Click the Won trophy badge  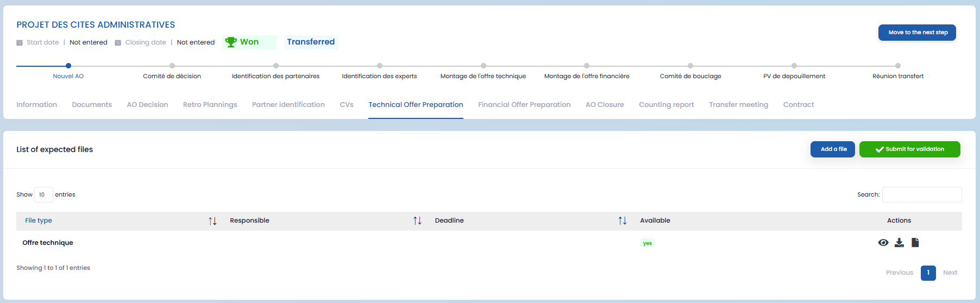[x=249, y=42]
